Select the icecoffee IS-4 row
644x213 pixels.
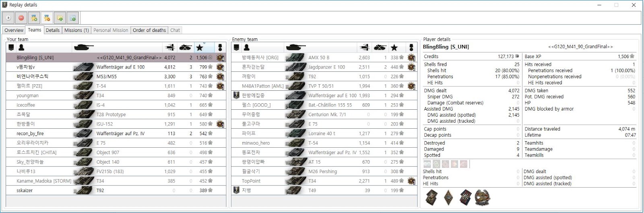pos(116,105)
